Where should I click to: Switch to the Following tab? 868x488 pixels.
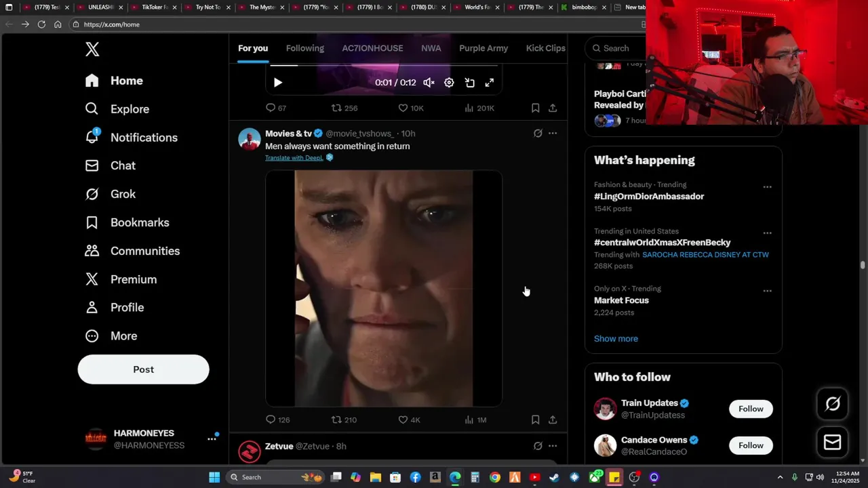[x=305, y=48]
